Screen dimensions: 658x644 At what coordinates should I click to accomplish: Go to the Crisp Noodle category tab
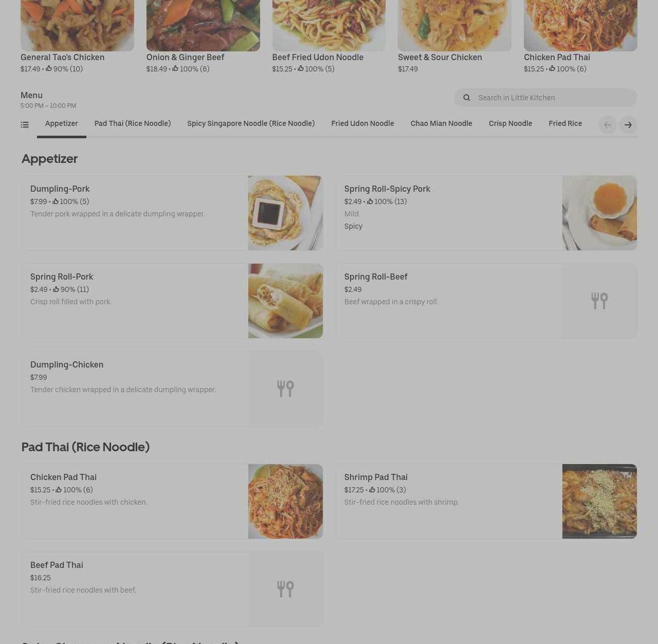pyautogui.click(x=510, y=124)
